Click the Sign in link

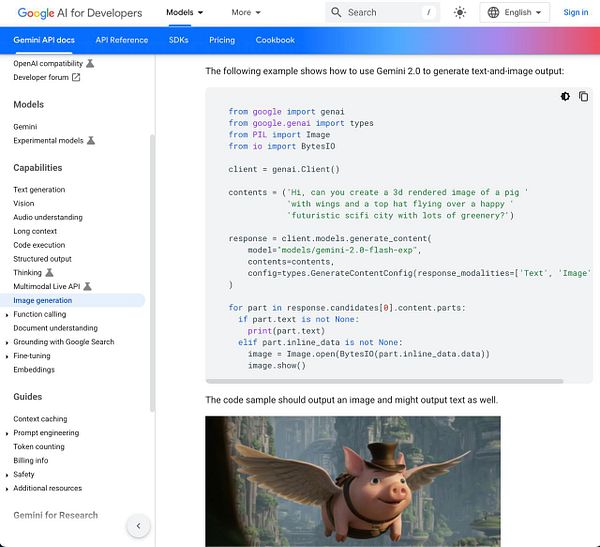coord(576,12)
